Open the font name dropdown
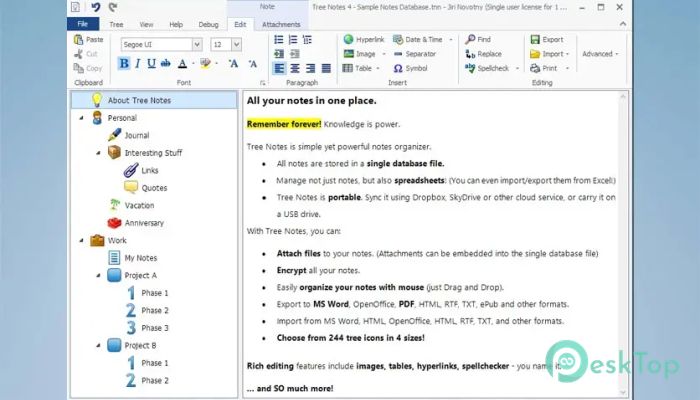The height and width of the screenshot is (400, 700). [x=197, y=44]
